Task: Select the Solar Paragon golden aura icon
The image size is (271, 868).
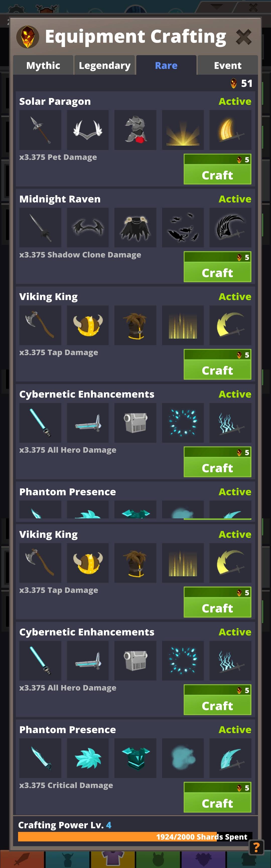Action: click(x=183, y=130)
